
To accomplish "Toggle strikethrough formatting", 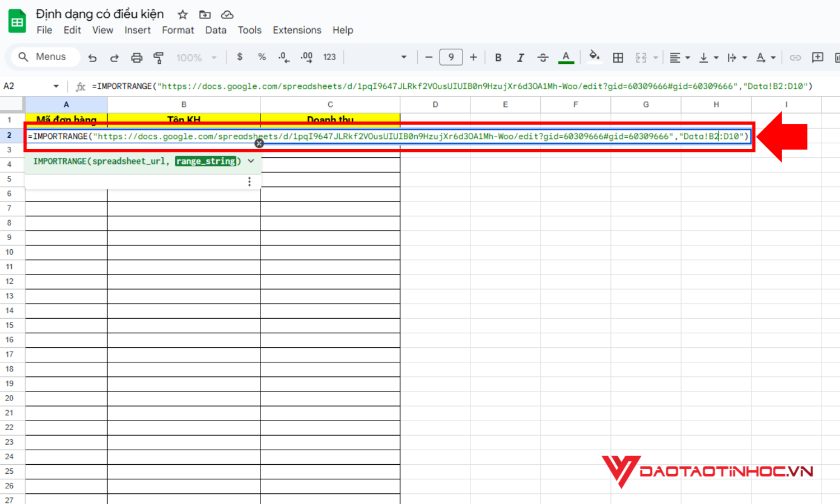I will 543,57.
